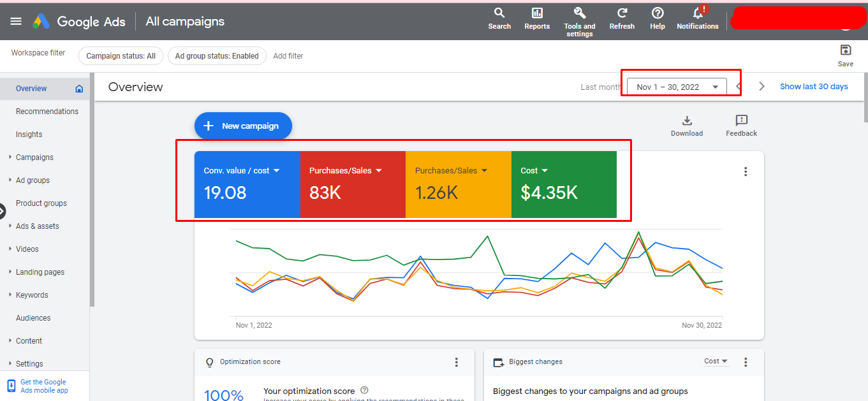Click the New campaign button
This screenshot has width=868, height=401.
[x=243, y=126]
